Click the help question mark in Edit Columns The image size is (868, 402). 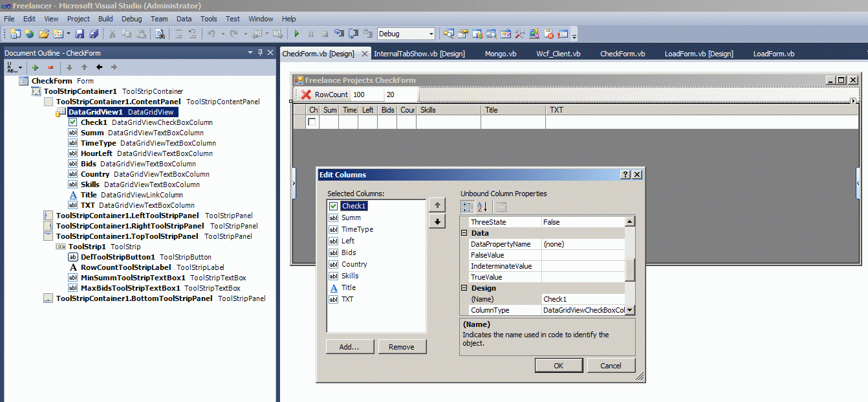(625, 175)
